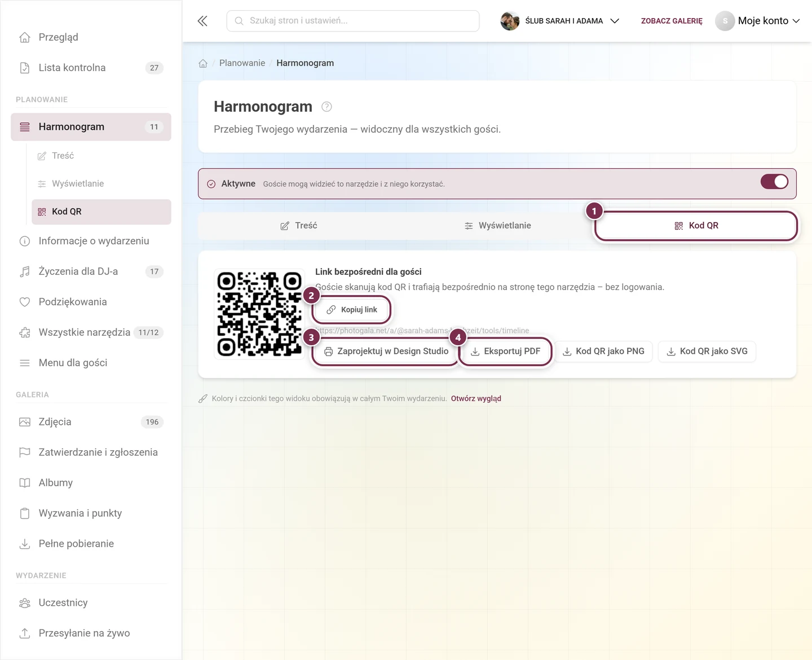Select the Kod QR tab
This screenshot has height=660, width=812.
pyautogui.click(x=696, y=226)
